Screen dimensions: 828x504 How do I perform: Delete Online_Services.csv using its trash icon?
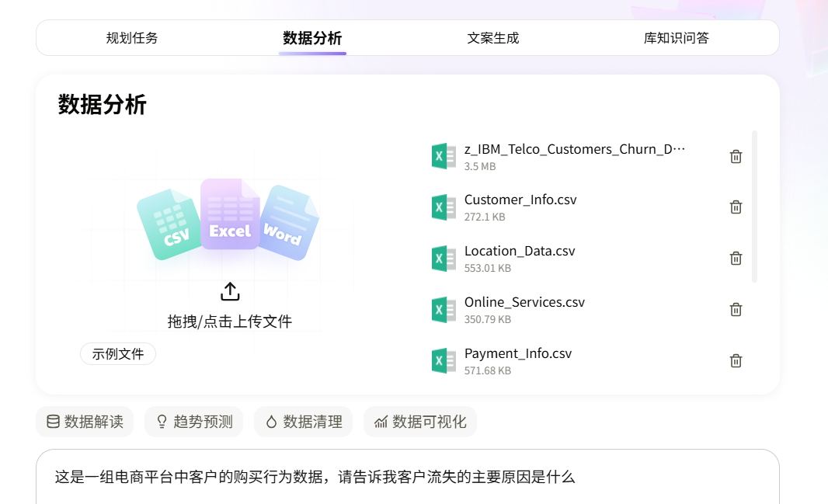coord(736,309)
